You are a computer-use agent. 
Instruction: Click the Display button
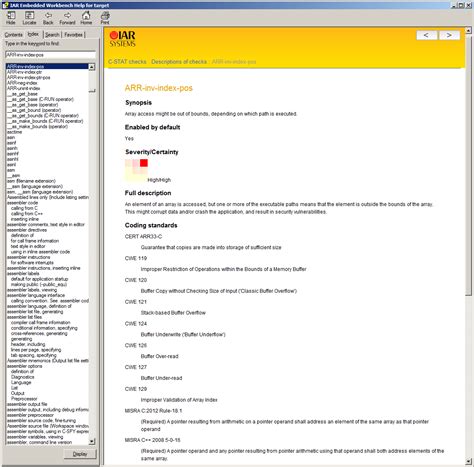pyautogui.click(x=80, y=454)
